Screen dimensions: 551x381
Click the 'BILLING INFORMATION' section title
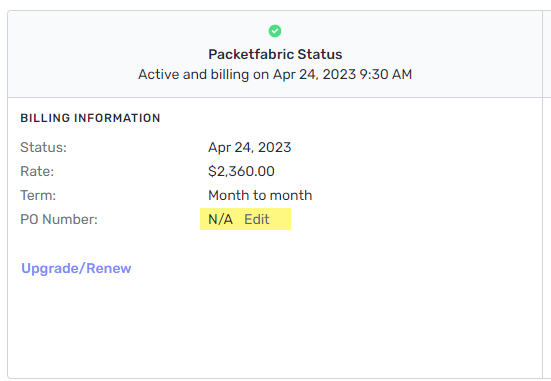point(90,118)
